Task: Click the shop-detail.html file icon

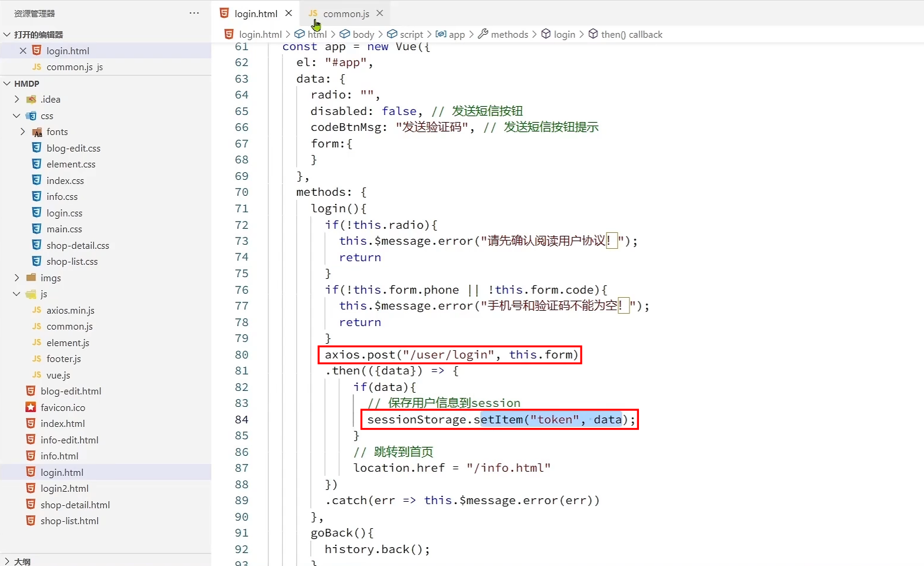Action: (31, 505)
